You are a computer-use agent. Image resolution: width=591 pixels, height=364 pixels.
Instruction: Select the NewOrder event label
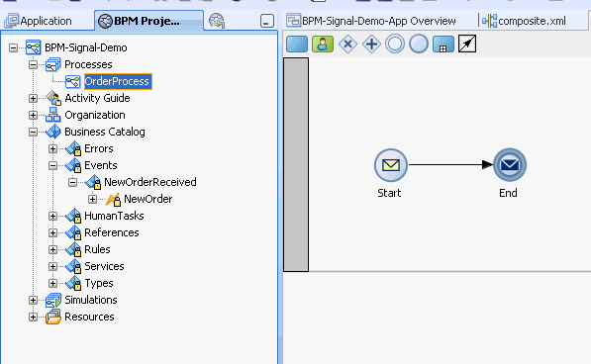tap(148, 199)
